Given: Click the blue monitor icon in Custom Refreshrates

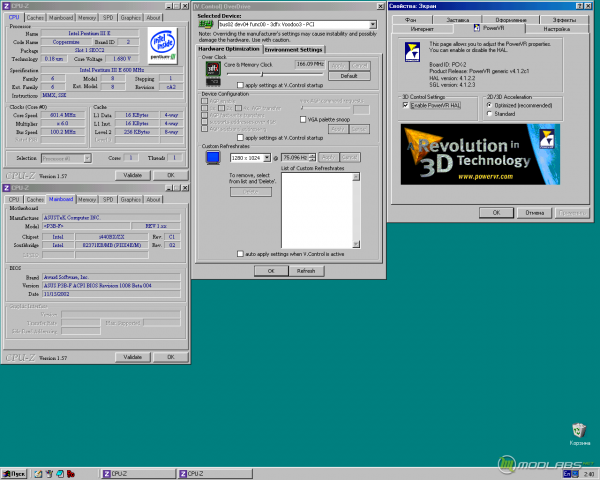Looking at the screenshot, I should 213,157.
